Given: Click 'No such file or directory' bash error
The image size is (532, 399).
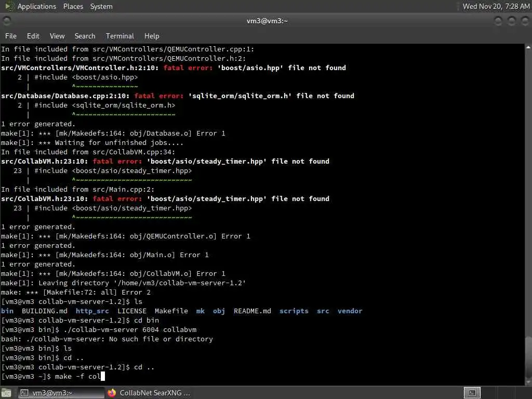Looking at the screenshot, I should coord(161,339).
